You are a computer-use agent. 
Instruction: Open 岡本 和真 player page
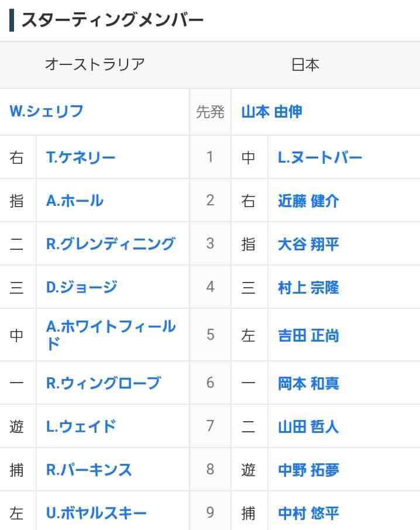coord(308,383)
